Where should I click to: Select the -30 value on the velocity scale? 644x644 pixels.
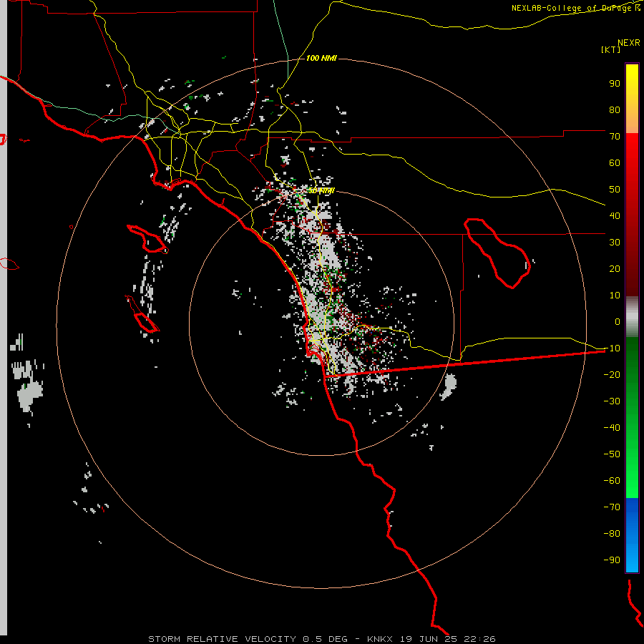pyautogui.click(x=612, y=401)
